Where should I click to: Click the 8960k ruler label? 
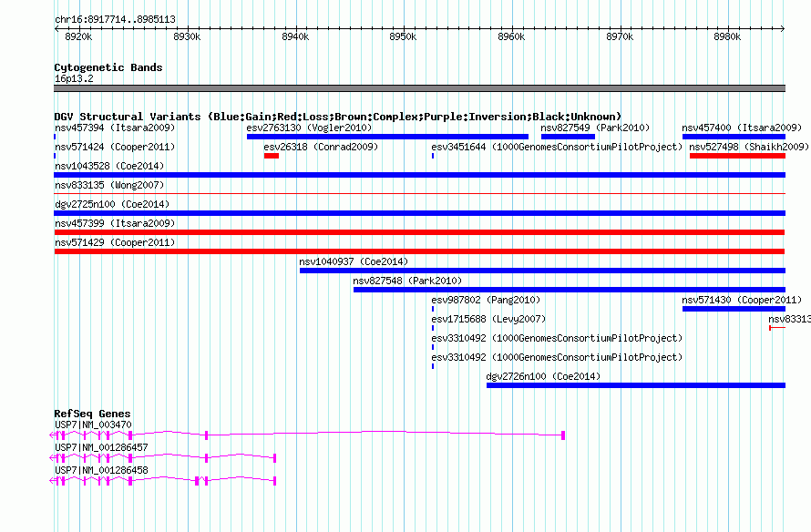[x=511, y=36]
